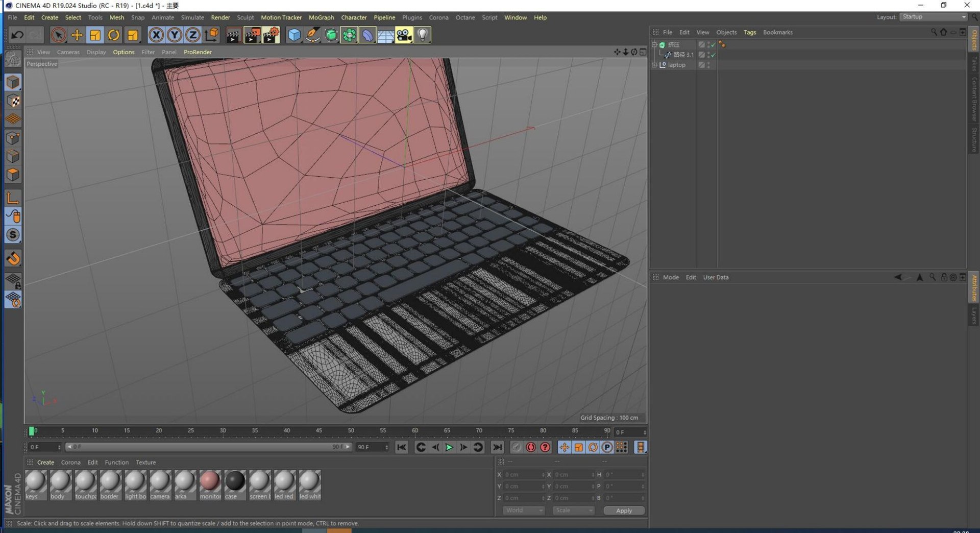Open the MoGraph menu
The image size is (980, 533).
point(321,17)
